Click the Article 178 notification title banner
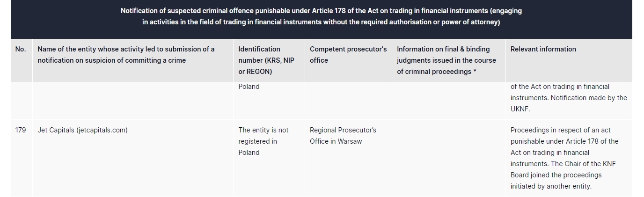 click(321, 16)
